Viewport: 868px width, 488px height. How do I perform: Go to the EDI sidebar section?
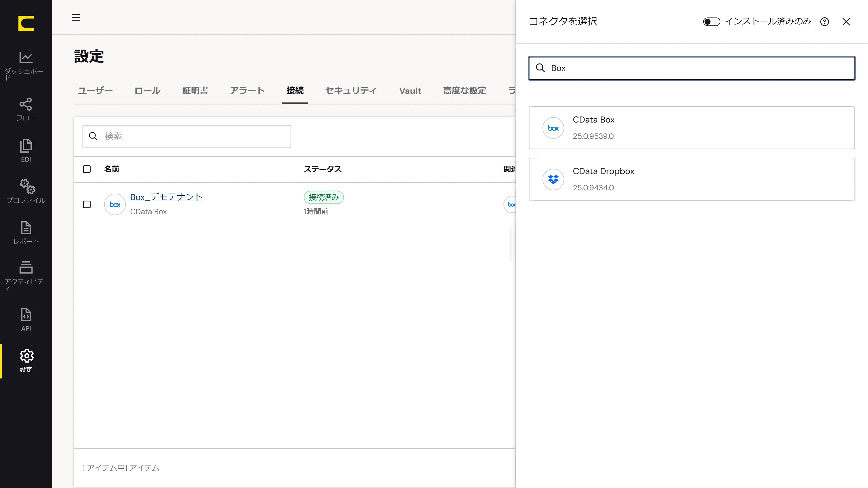click(x=26, y=150)
